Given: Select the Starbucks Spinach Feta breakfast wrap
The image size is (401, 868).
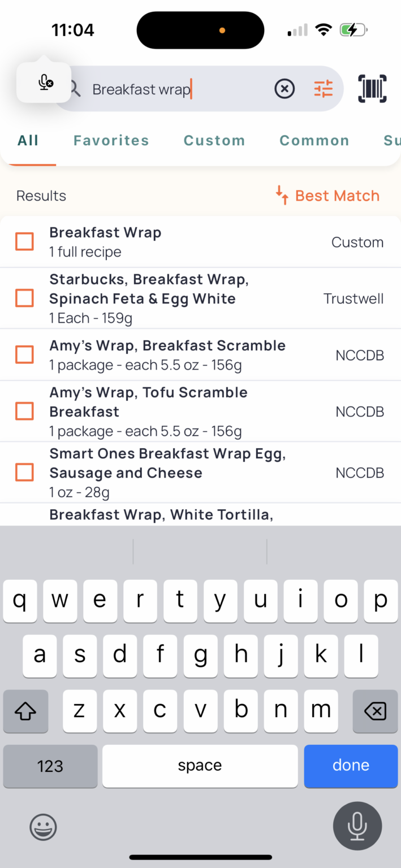Looking at the screenshot, I should click(x=24, y=298).
